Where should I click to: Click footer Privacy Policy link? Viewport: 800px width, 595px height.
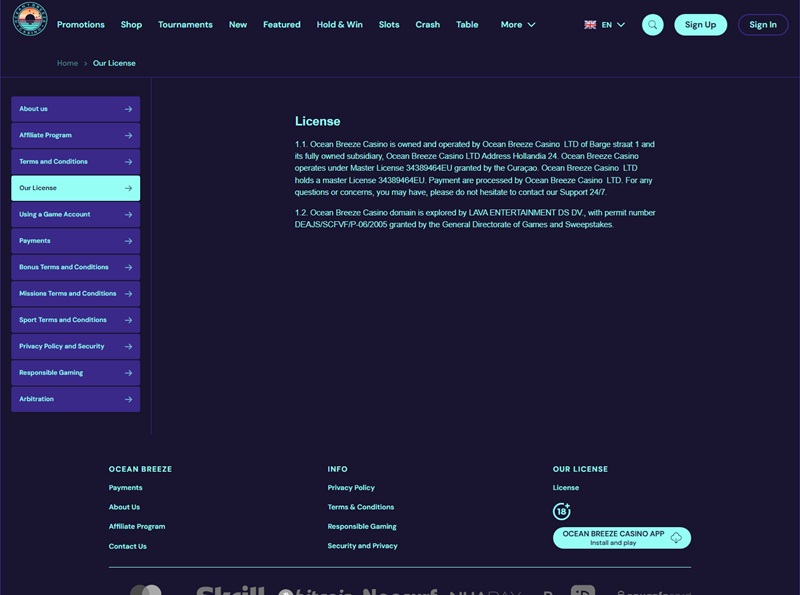(x=351, y=488)
